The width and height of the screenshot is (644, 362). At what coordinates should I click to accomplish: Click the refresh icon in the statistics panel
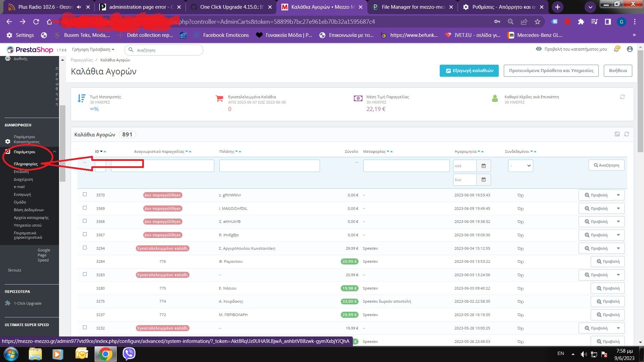coord(622,97)
